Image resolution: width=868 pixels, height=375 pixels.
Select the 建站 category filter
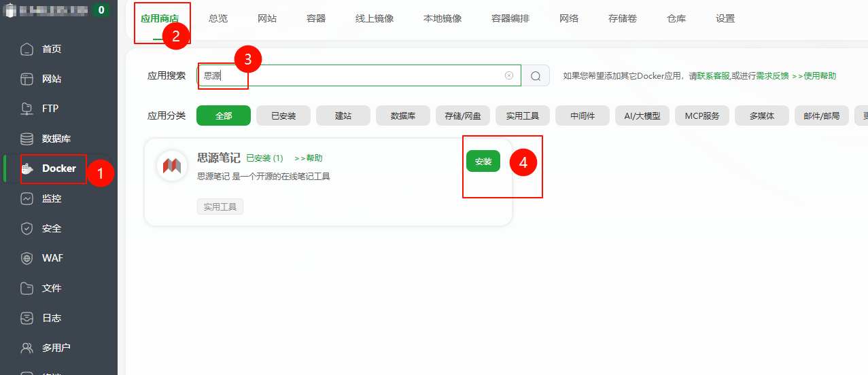(343, 115)
